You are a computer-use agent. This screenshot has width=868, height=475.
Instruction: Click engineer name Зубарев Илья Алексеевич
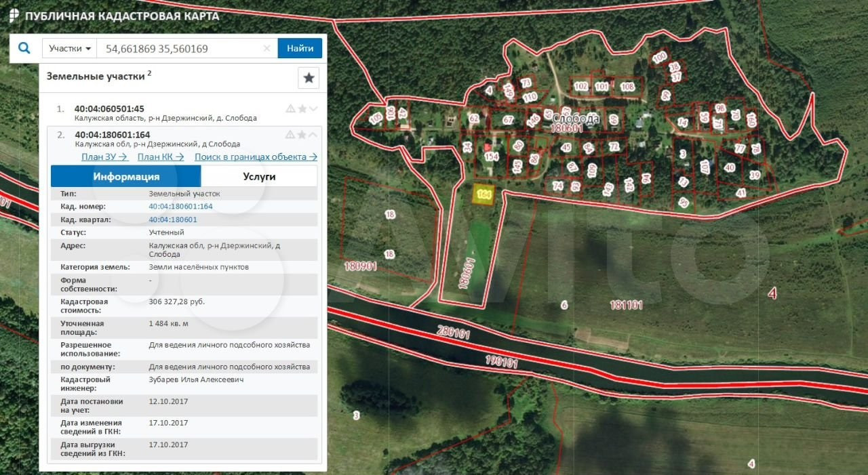pyautogui.click(x=196, y=379)
